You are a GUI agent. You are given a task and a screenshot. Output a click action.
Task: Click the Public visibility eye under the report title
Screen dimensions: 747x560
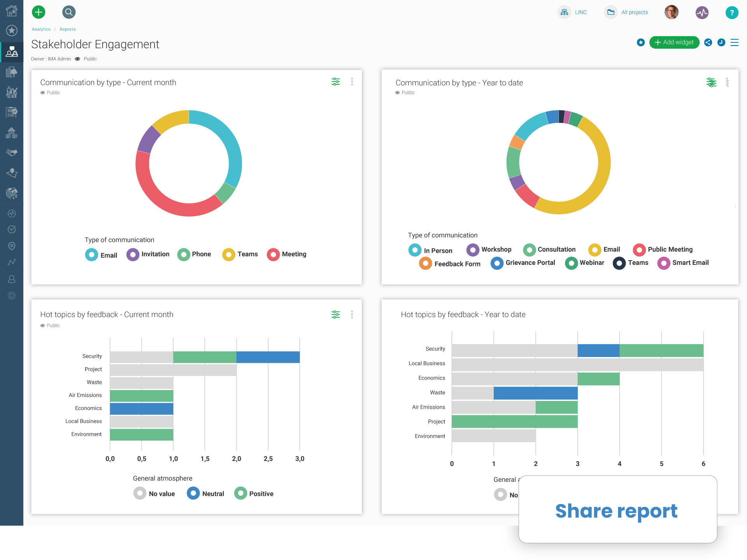tap(77, 59)
